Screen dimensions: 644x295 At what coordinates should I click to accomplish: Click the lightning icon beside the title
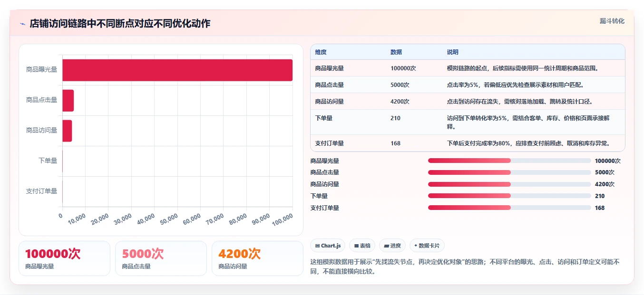coord(23,24)
